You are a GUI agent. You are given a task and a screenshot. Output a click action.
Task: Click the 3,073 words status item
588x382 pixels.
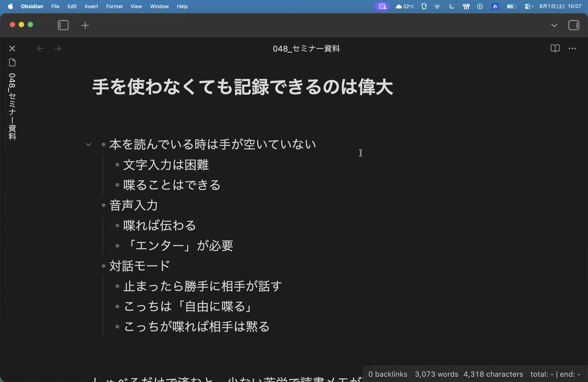(436, 374)
